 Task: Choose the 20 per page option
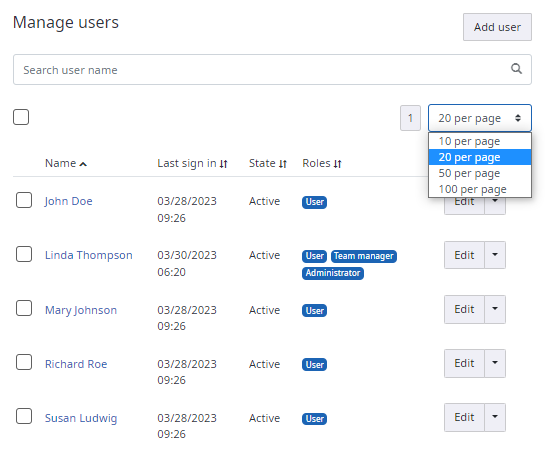coord(480,157)
